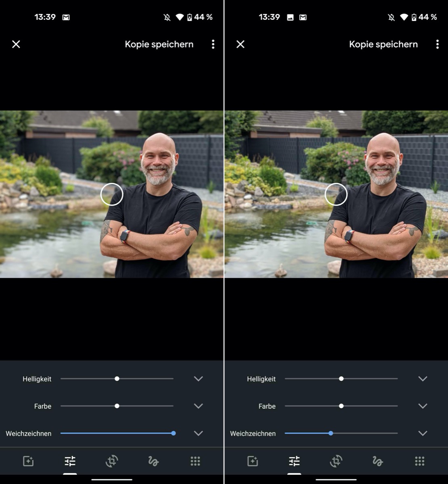This screenshot has height=484, width=448.
Task: Select the focus circle on left photo
Action: (112, 194)
